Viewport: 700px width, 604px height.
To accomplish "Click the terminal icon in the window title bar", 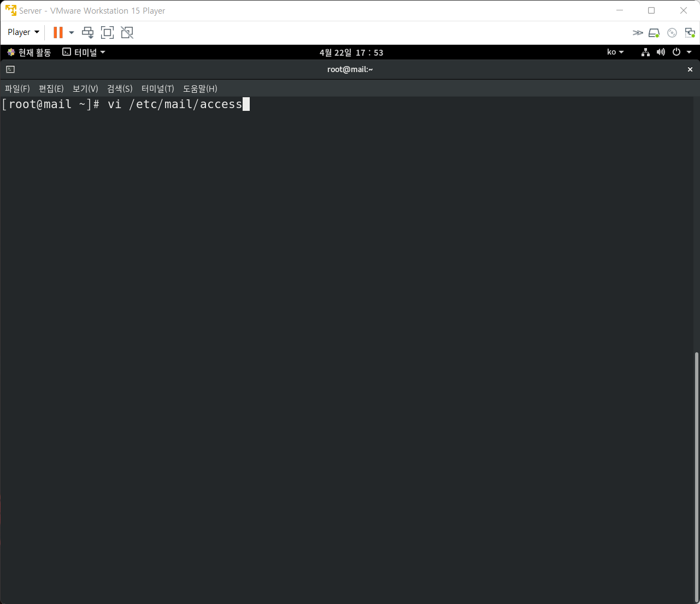I will tap(10, 69).
